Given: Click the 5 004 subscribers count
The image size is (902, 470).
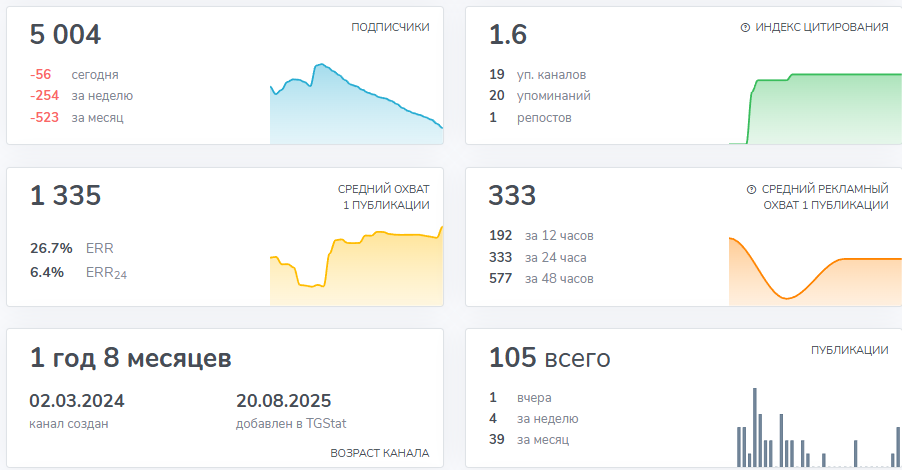Looking at the screenshot, I should coord(66,36).
